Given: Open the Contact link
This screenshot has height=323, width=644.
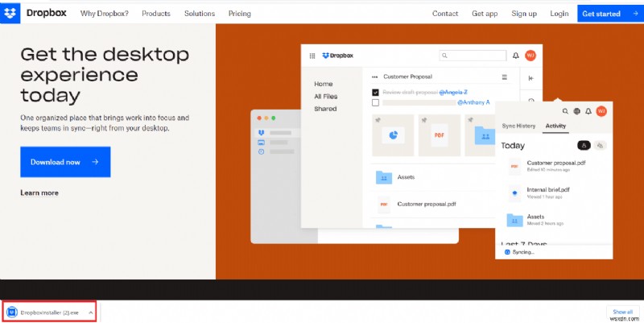Looking at the screenshot, I should [x=445, y=14].
